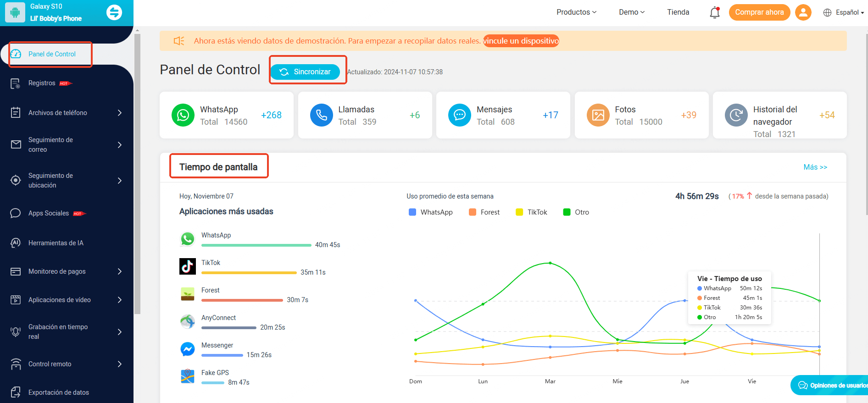Click the Seguimiento de ubicación target icon
Screen dimensions: 868x403
tap(16, 180)
